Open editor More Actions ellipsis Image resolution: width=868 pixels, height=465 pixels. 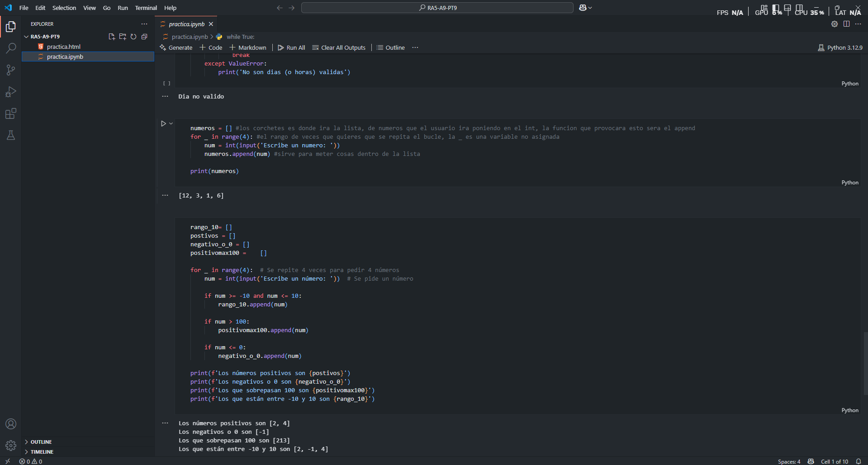click(858, 24)
